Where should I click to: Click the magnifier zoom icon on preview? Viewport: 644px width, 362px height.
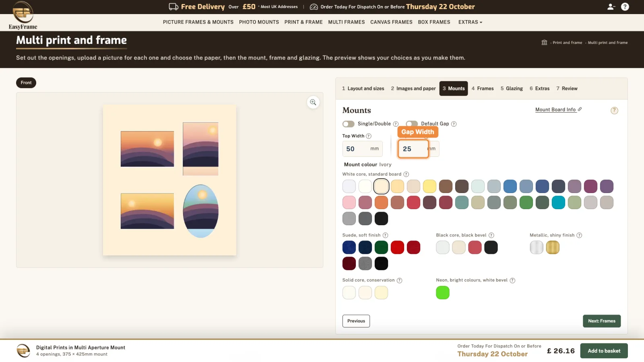tap(313, 102)
